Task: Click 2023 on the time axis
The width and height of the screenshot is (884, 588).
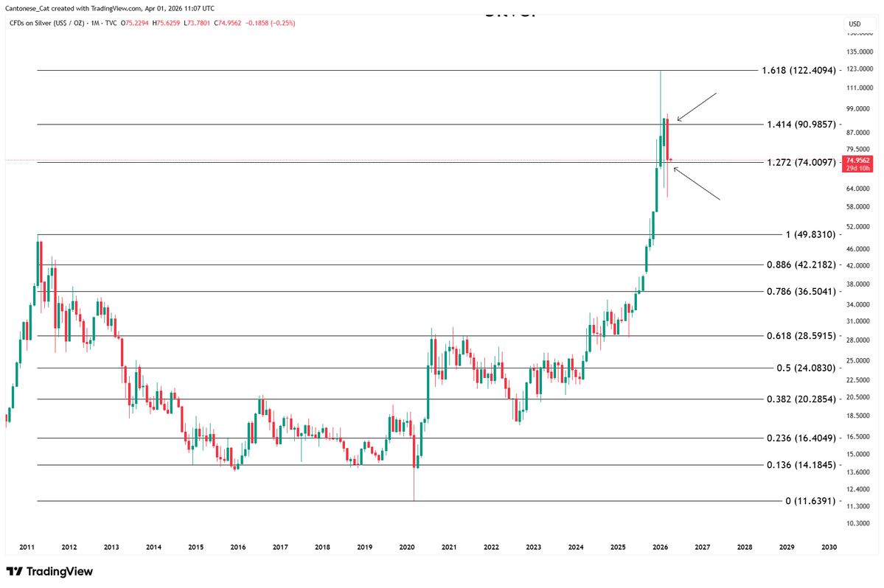Action: click(533, 547)
